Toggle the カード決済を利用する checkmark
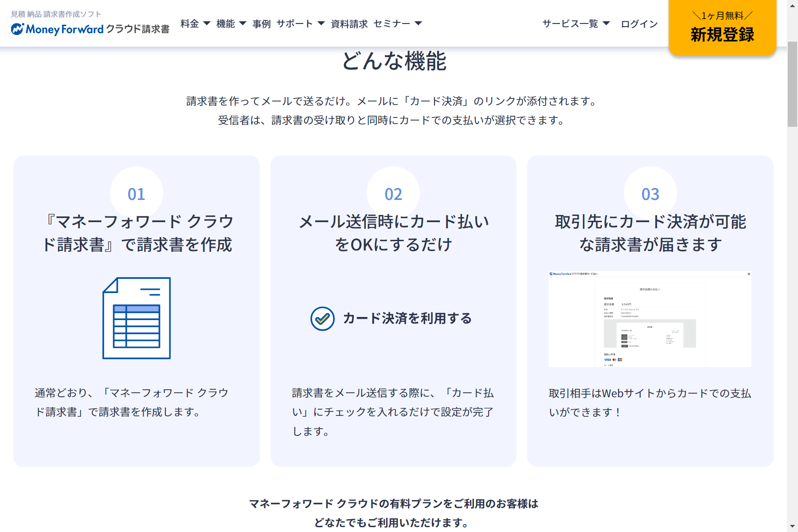The image size is (798, 532). [322, 319]
